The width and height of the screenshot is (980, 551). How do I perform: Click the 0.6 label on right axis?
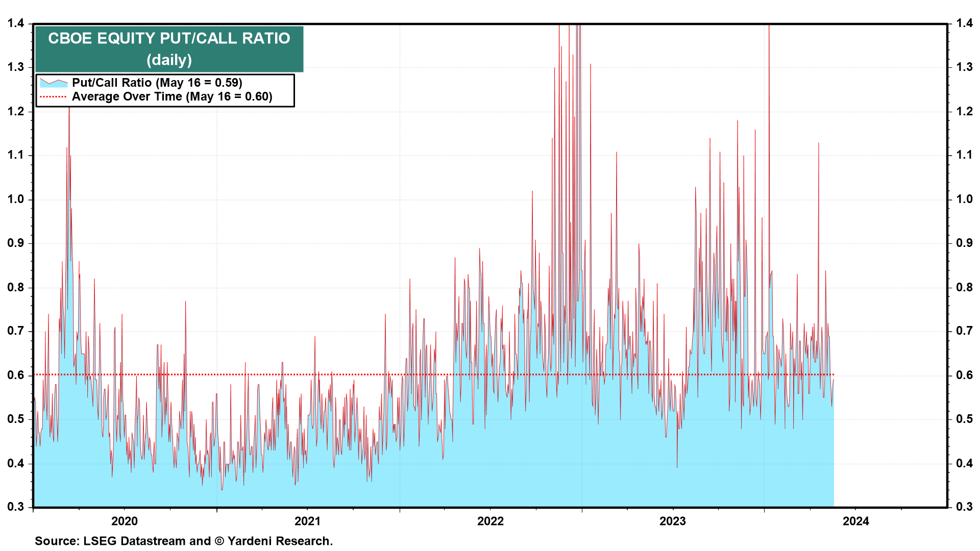(964, 375)
